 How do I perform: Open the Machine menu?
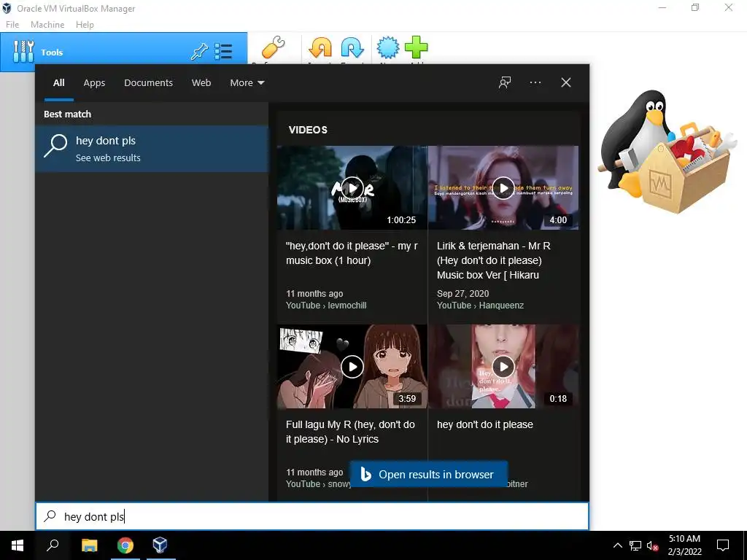coord(47,25)
